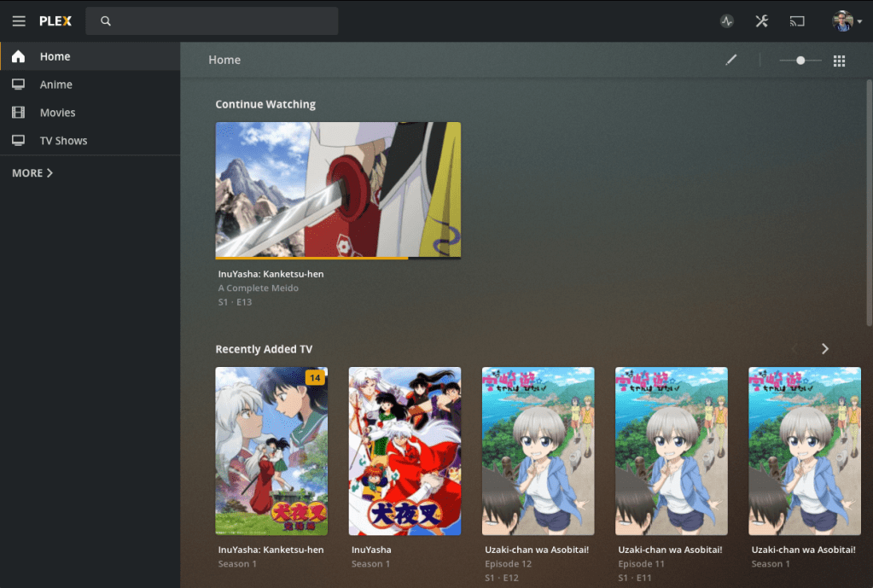Select the grid view layout icon

click(x=838, y=60)
